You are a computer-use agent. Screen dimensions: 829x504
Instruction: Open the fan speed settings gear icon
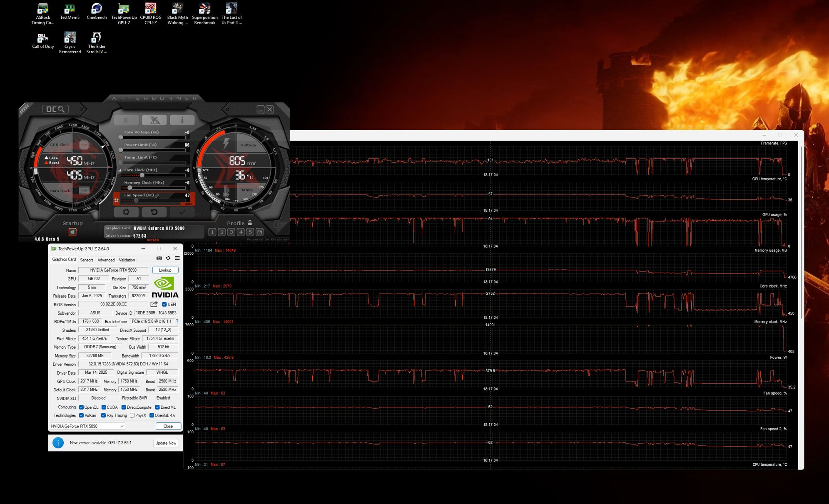click(117, 200)
